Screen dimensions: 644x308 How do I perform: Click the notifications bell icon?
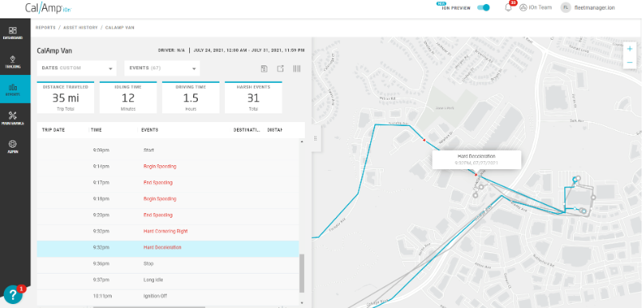click(508, 7)
